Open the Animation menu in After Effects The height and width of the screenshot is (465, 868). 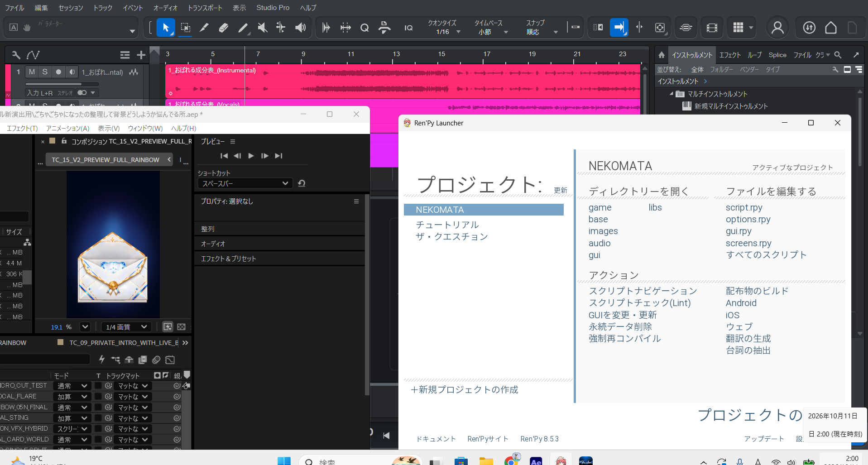[68, 128]
